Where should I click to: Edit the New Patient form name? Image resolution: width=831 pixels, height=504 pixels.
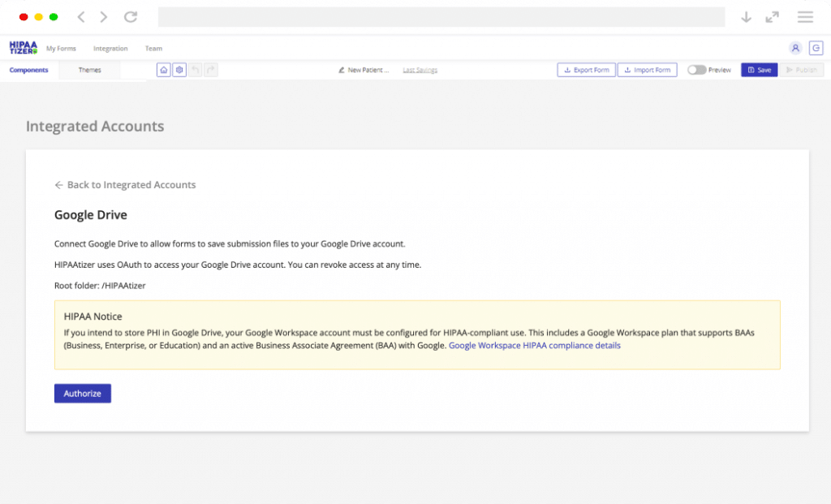pyautogui.click(x=368, y=70)
